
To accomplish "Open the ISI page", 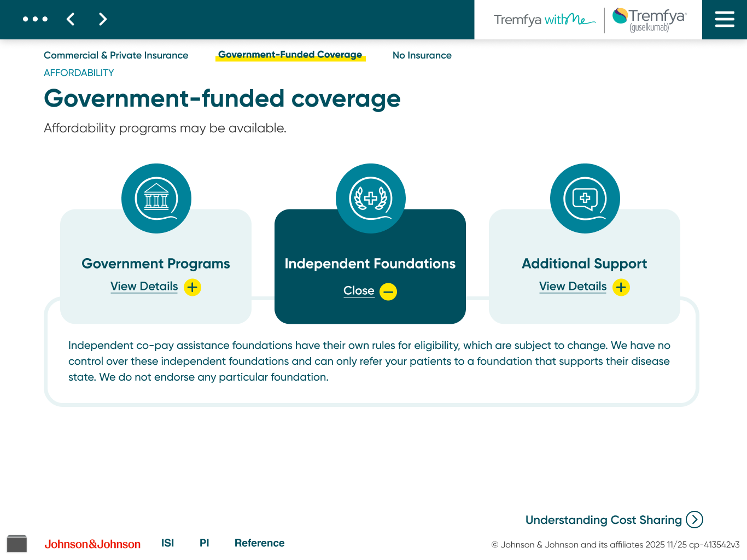I will point(167,542).
